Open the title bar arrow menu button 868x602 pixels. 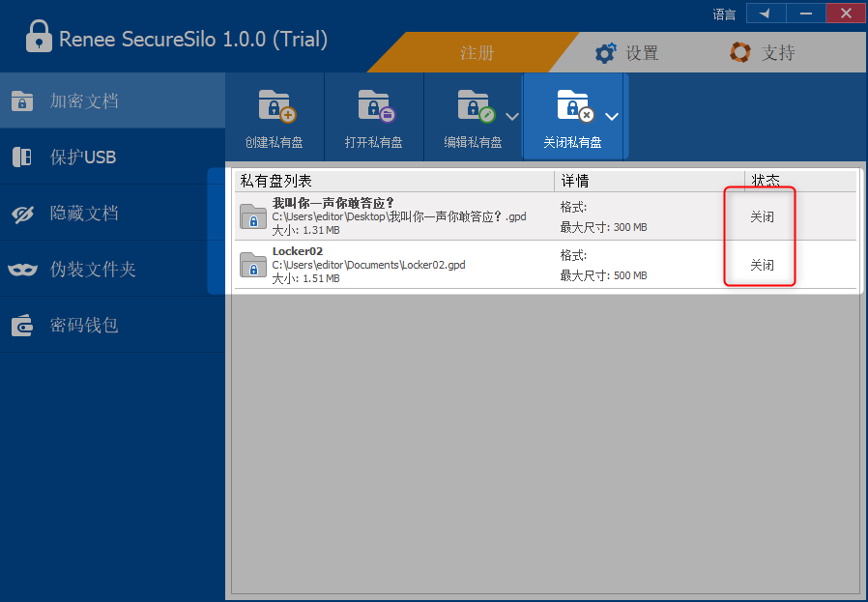point(765,14)
